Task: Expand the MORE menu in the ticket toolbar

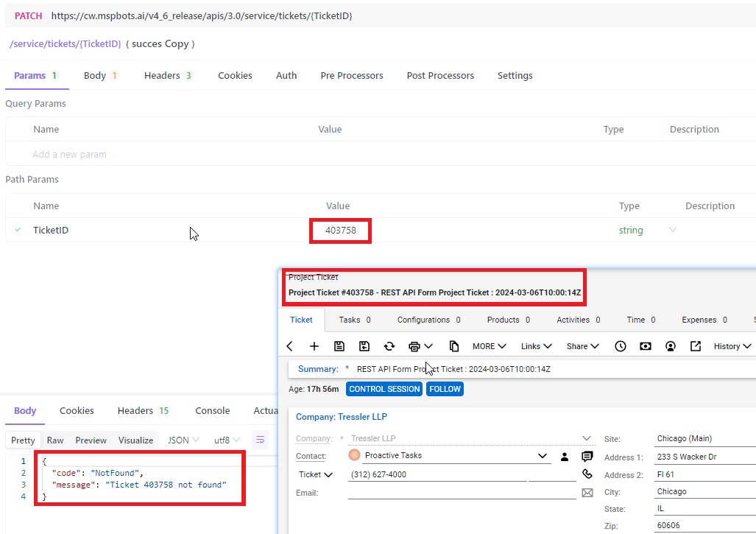Action: pyautogui.click(x=489, y=346)
